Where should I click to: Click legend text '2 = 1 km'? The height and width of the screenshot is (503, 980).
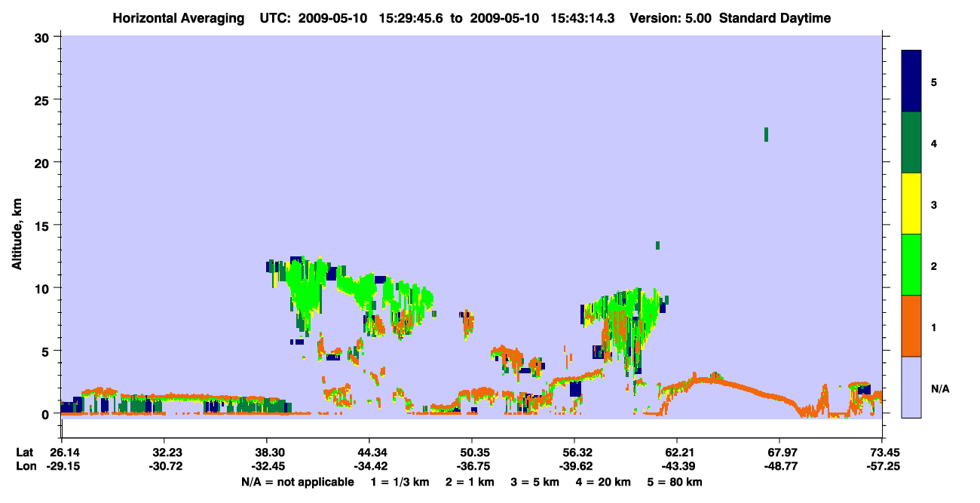[470, 482]
